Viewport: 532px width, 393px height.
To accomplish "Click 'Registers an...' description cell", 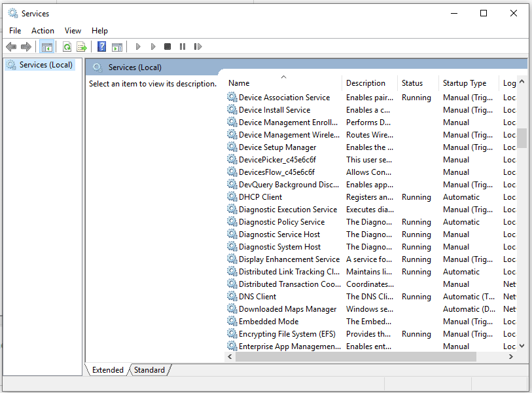I will 370,197.
